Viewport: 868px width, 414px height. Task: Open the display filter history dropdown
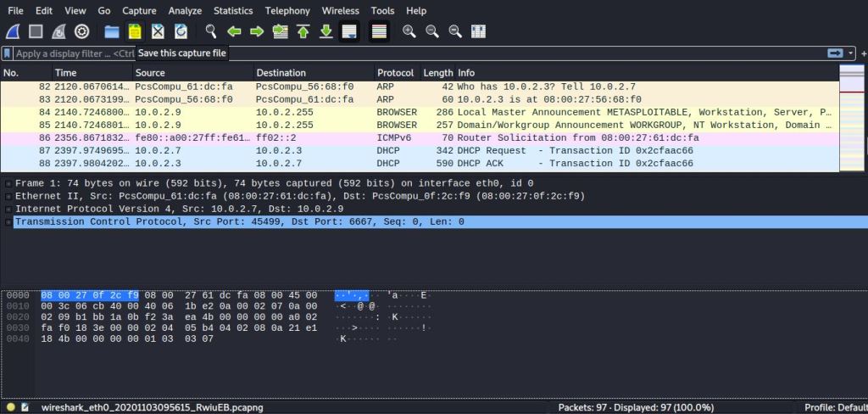(852, 53)
